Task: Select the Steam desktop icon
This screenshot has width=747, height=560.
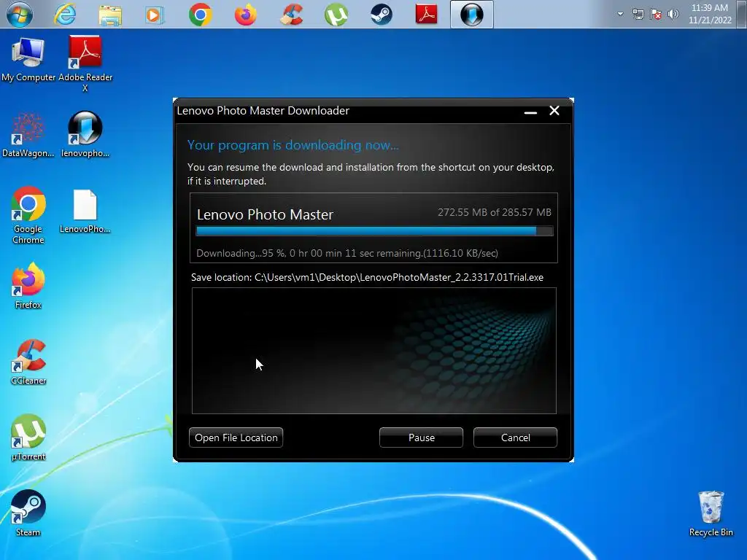Action: click(28, 513)
